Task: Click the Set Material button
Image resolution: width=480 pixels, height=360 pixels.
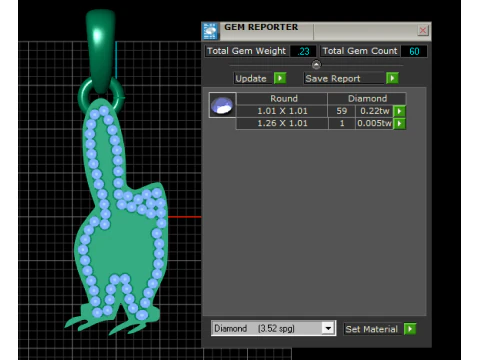Action: (x=372, y=329)
